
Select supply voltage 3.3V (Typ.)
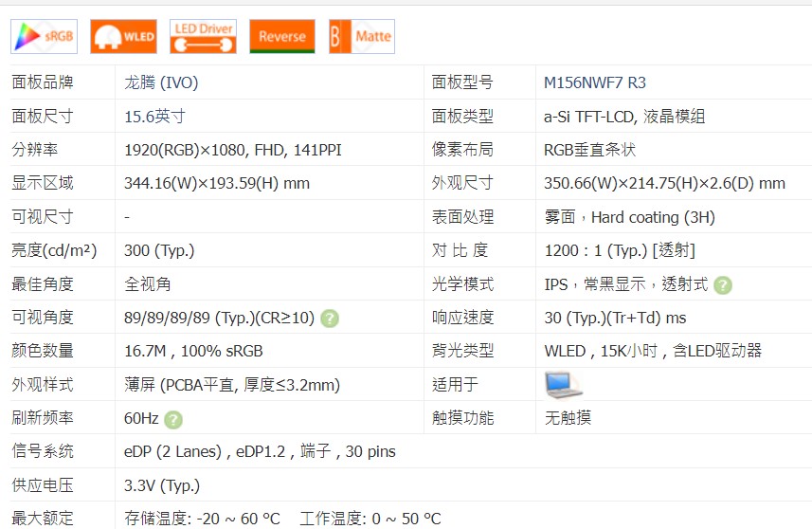pos(162,485)
